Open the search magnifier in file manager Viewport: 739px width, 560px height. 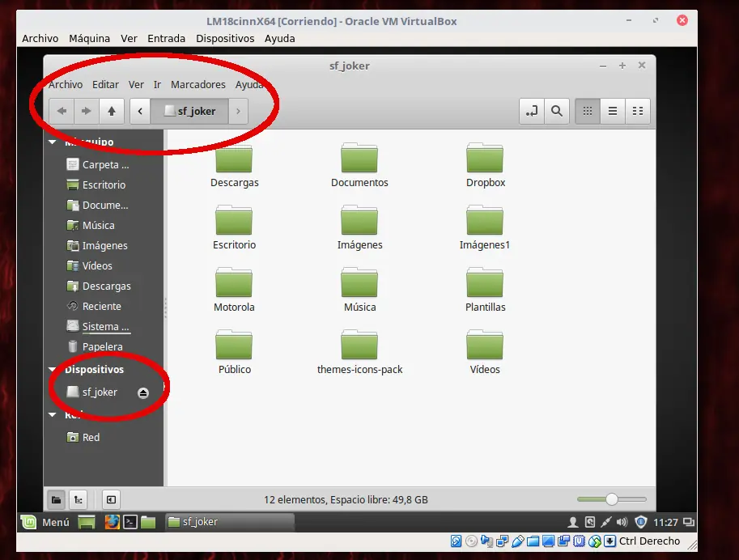[557, 111]
